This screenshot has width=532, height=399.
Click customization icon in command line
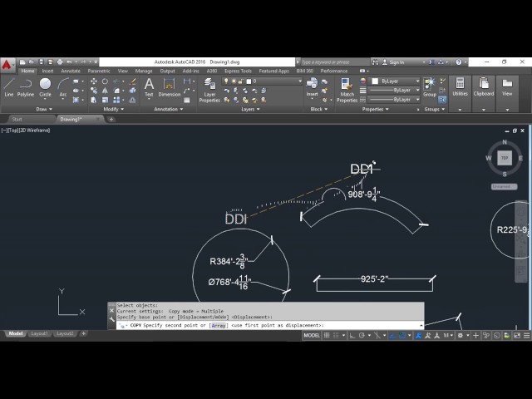tap(112, 319)
